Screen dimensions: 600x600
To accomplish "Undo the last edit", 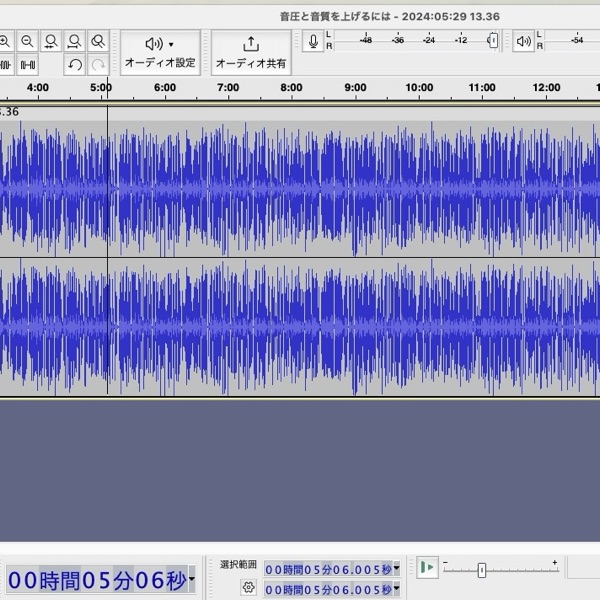I will click(x=75, y=65).
